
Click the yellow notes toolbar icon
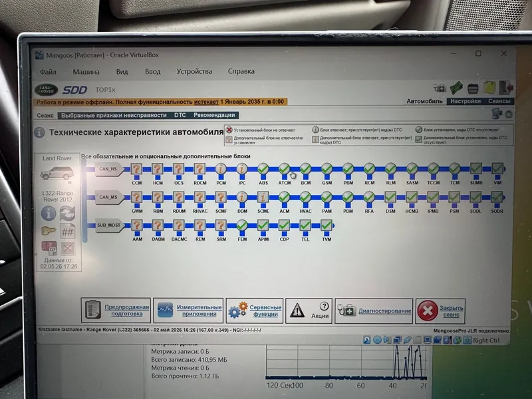click(489, 88)
